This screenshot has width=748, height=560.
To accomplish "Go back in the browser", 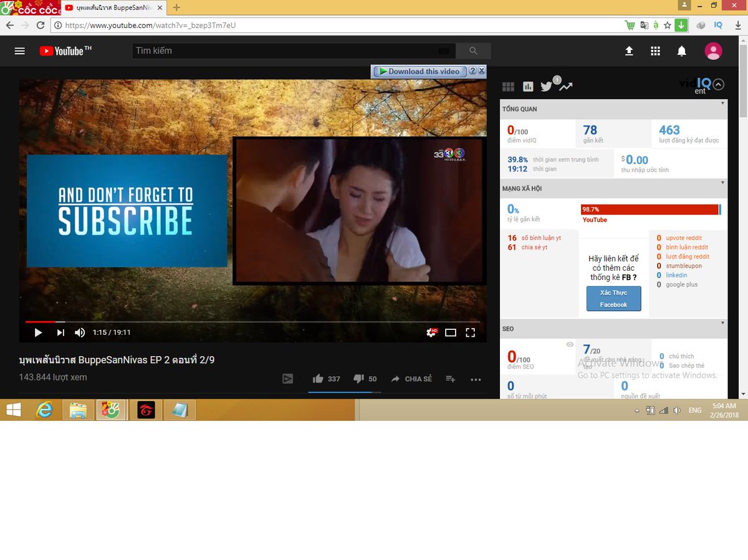I will pyautogui.click(x=9, y=26).
